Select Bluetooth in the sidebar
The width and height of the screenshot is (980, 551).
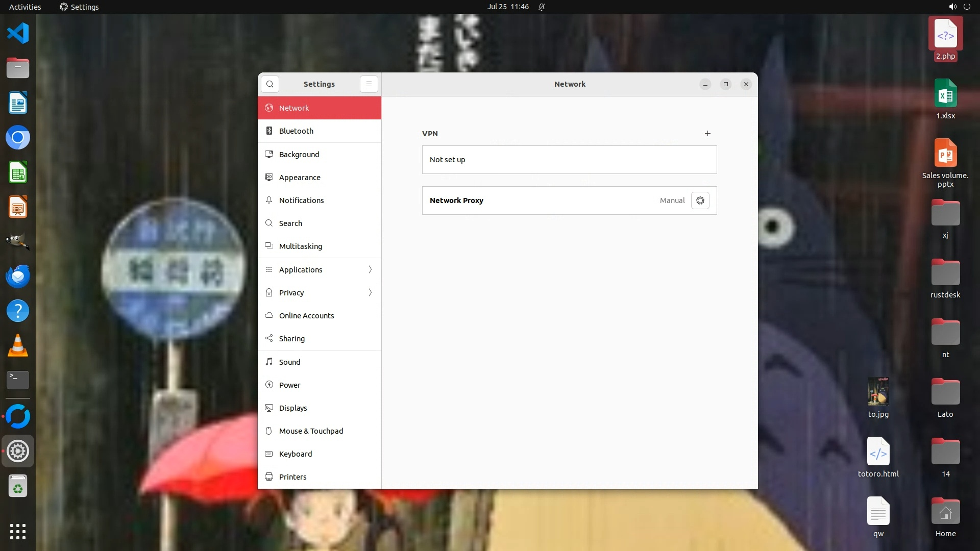point(296,131)
